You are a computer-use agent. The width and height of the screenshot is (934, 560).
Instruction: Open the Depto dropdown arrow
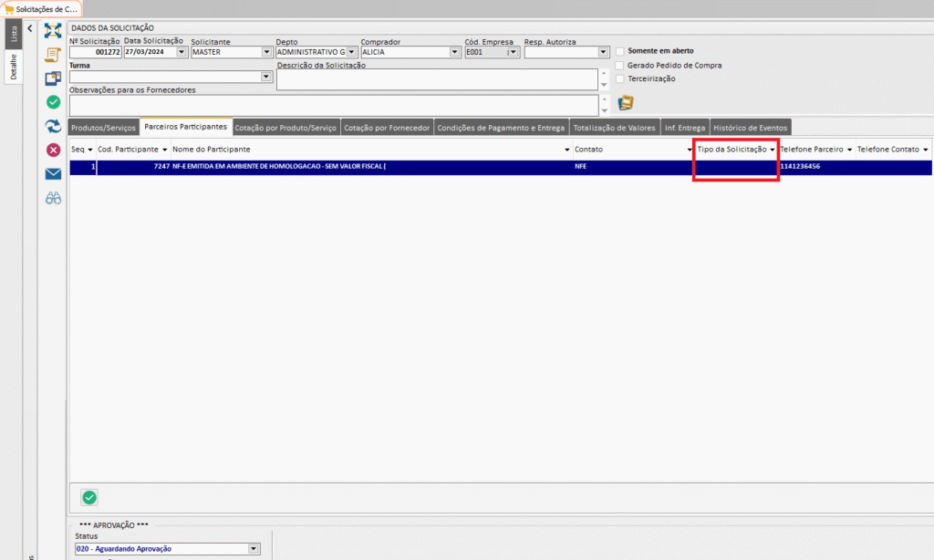coord(351,52)
